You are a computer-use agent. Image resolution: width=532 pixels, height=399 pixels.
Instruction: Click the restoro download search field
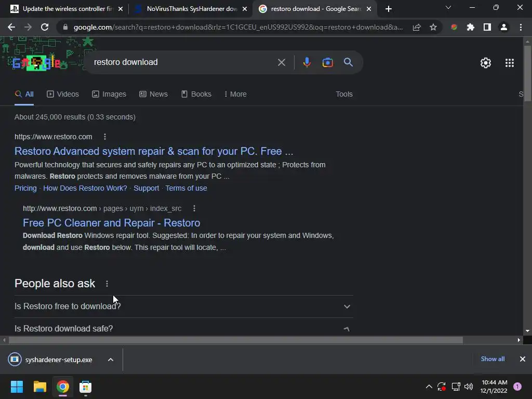pos(183,62)
